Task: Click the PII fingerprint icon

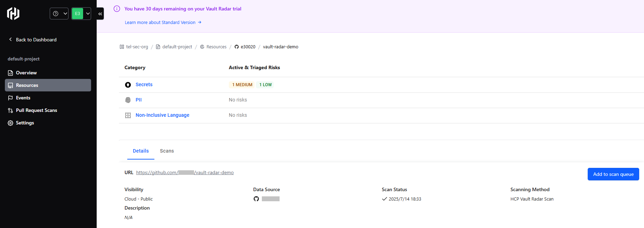Action: pos(128,100)
